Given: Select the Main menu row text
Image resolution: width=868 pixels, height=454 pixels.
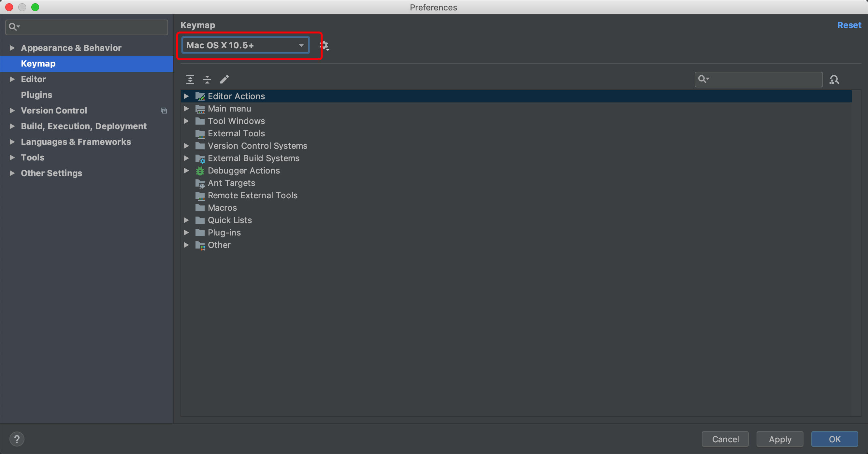Looking at the screenshot, I should (x=229, y=109).
